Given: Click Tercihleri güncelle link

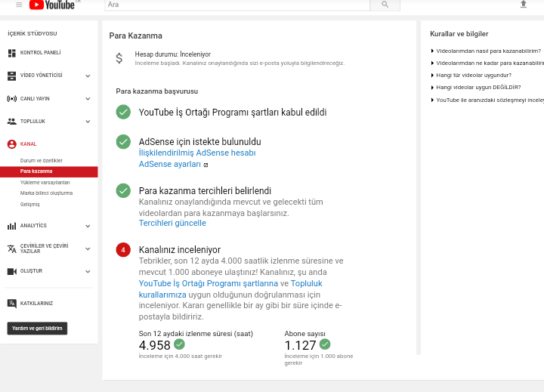Looking at the screenshot, I should click(x=172, y=223).
